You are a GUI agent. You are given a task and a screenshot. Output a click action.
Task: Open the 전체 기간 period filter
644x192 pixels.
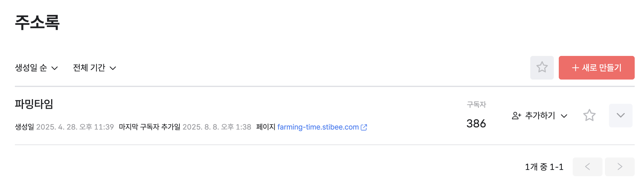[95, 68]
